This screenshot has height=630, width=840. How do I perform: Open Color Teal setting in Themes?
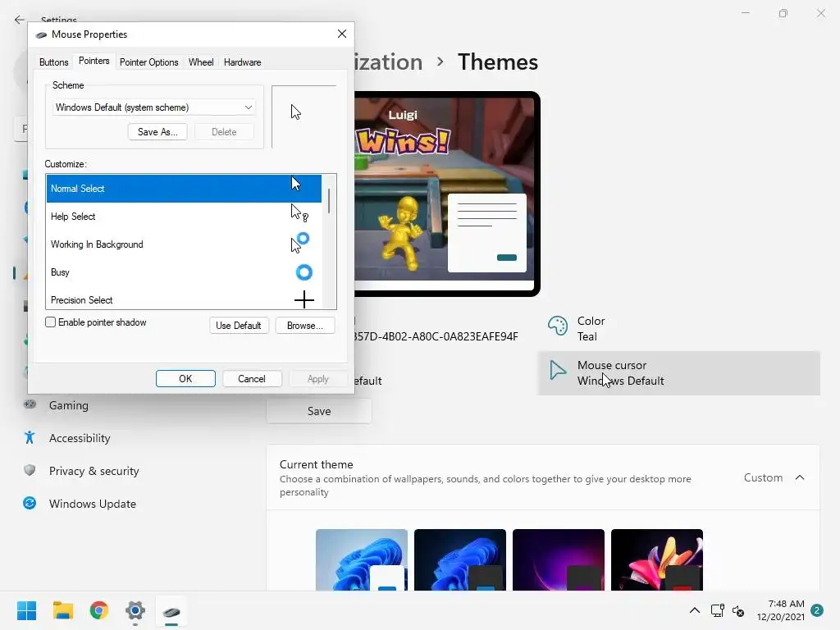(x=678, y=328)
